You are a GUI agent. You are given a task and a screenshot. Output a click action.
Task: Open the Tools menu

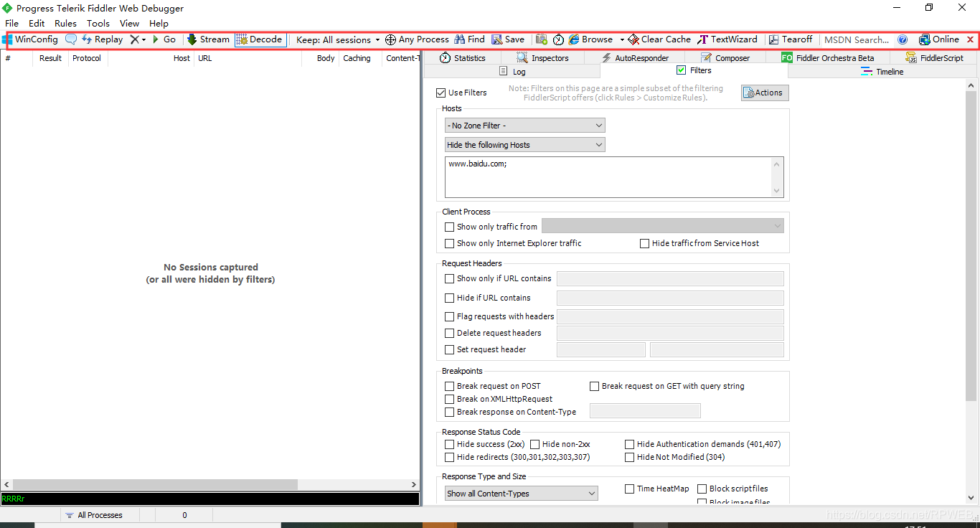click(98, 23)
